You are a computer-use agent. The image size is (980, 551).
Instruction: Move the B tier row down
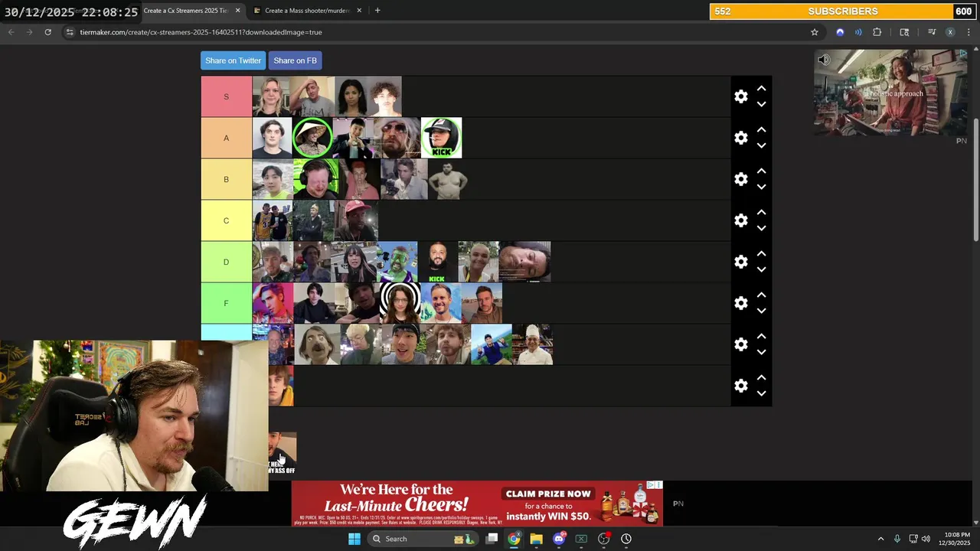[761, 187]
